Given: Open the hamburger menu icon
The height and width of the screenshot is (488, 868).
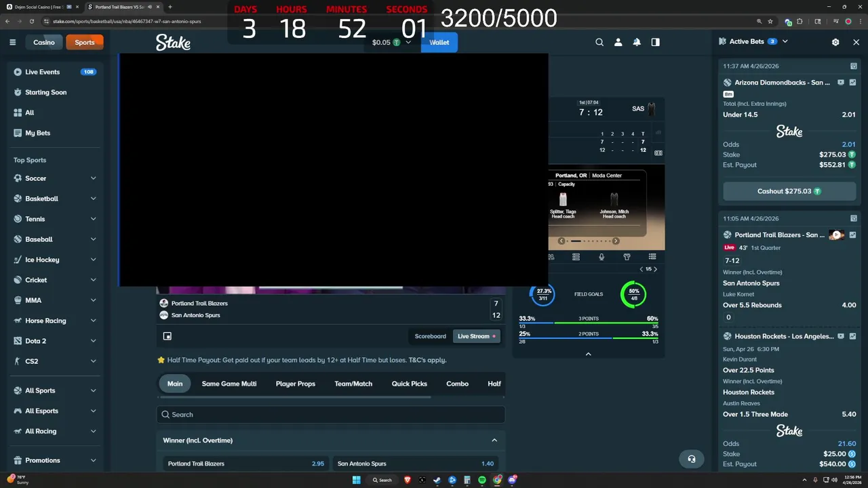Looking at the screenshot, I should click(x=12, y=42).
